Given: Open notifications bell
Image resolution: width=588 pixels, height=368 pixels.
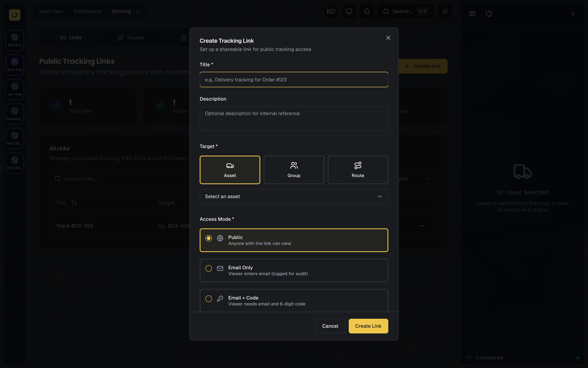Looking at the screenshot, I should pyautogui.click(x=367, y=11).
